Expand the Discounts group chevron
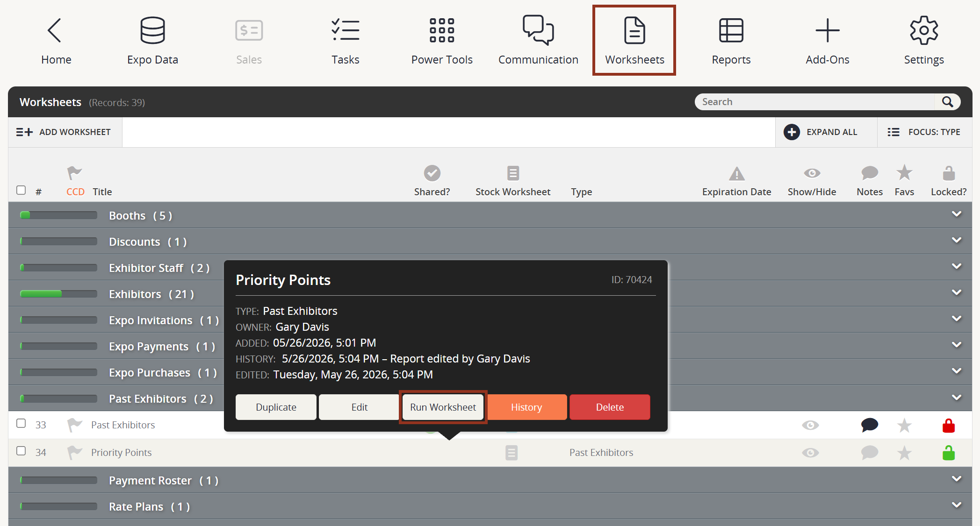The width and height of the screenshot is (980, 526). pos(957,241)
